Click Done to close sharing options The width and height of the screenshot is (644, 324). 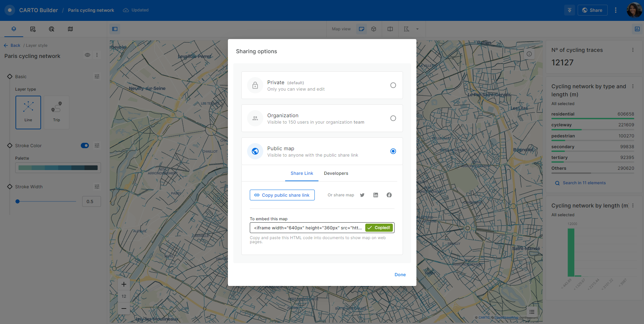(400, 275)
